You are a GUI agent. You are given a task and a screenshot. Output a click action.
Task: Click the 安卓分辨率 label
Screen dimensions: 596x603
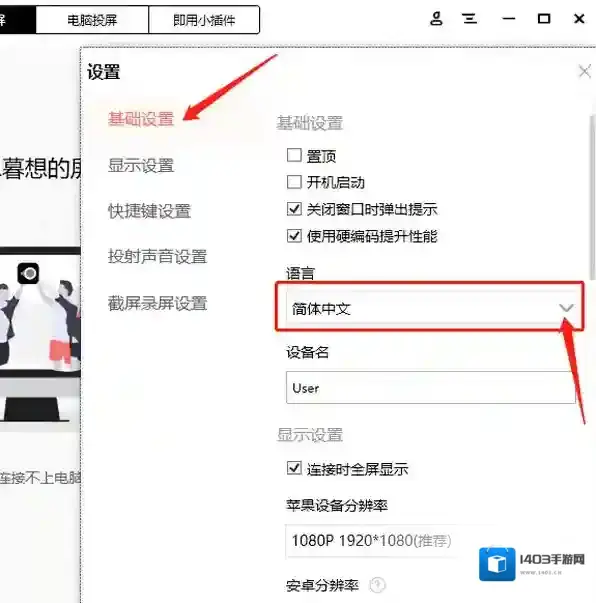tap(322, 585)
